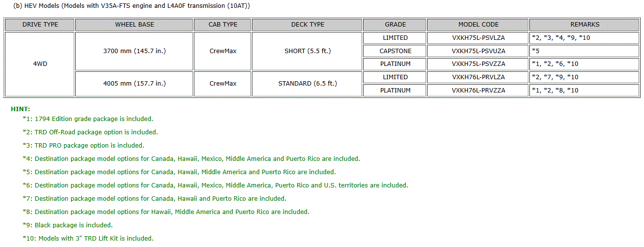This screenshot has height=247, width=644.
Task: Click the MODEL CODE column header
Action: click(x=478, y=25)
